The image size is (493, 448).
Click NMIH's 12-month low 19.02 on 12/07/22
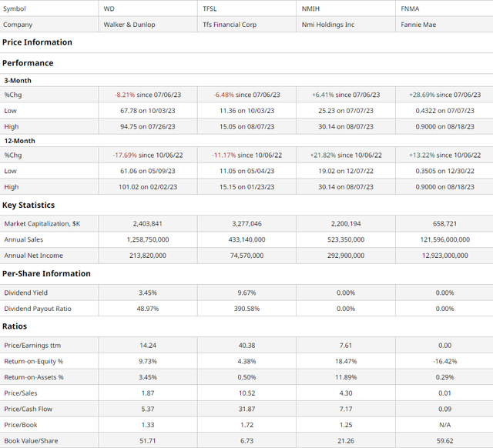346,171
